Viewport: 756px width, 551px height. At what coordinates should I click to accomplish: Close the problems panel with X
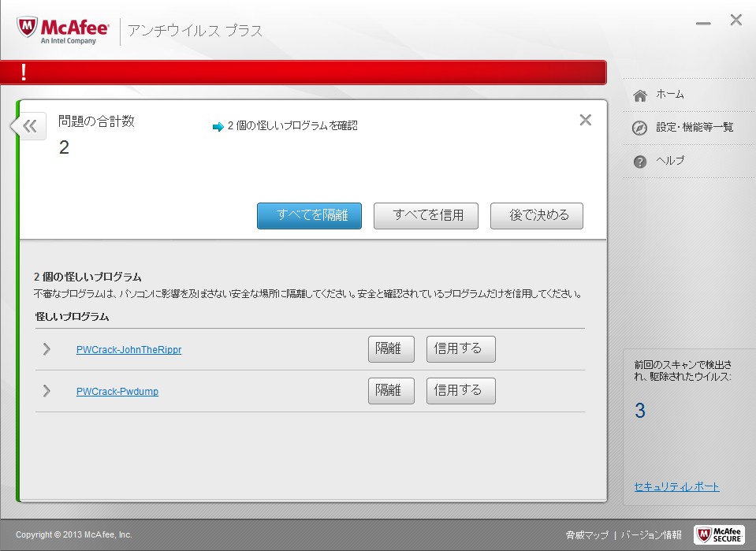(585, 120)
